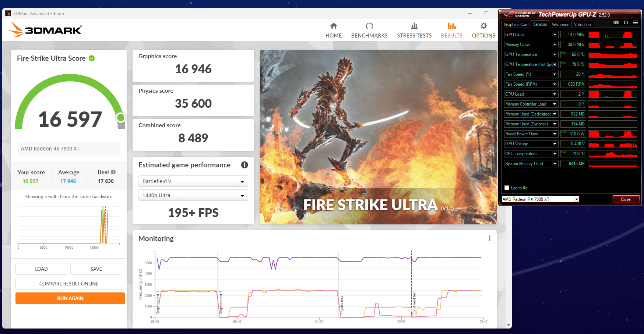The width and height of the screenshot is (644, 334).
Task: Click the Close button in GPU-Z
Action: (626, 199)
